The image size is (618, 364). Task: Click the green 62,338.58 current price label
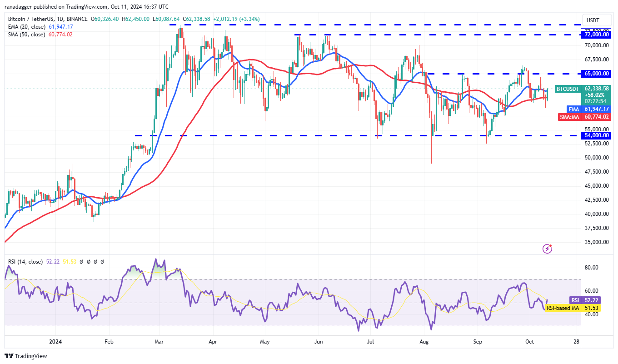pos(597,89)
